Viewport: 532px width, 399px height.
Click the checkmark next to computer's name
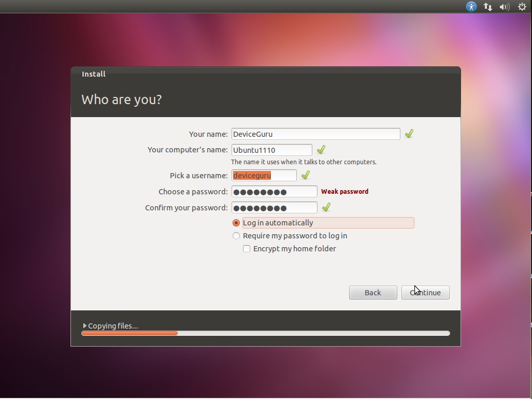(321, 149)
